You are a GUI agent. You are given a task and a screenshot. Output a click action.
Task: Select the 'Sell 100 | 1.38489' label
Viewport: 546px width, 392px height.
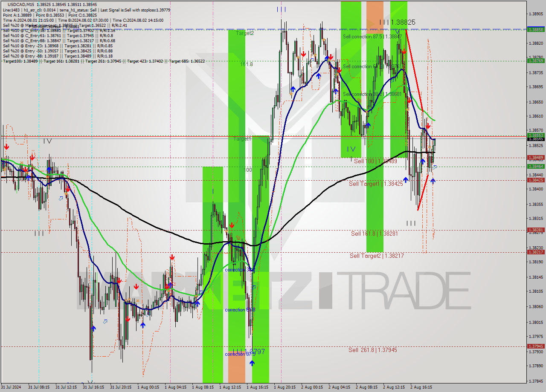(x=375, y=161)
